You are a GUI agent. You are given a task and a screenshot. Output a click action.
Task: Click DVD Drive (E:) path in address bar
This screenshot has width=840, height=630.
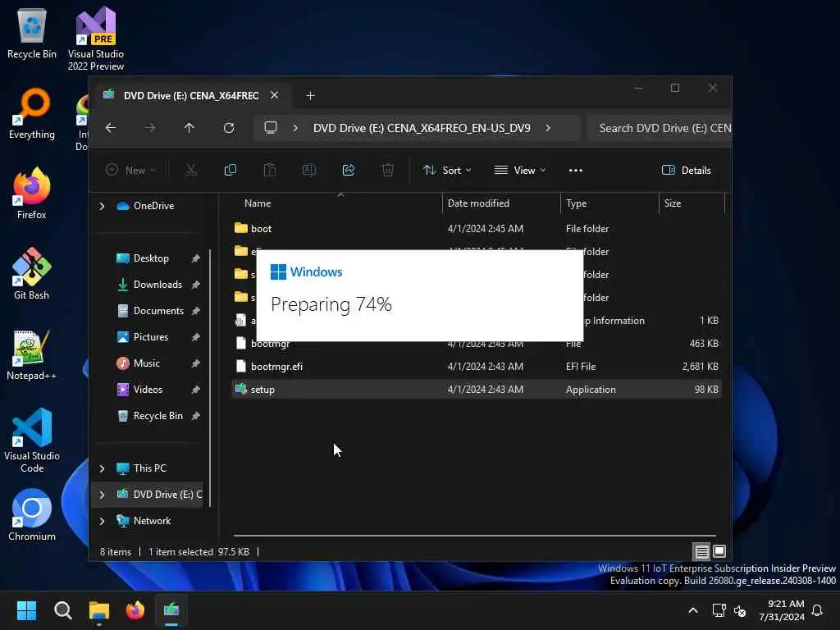[422, 128]
